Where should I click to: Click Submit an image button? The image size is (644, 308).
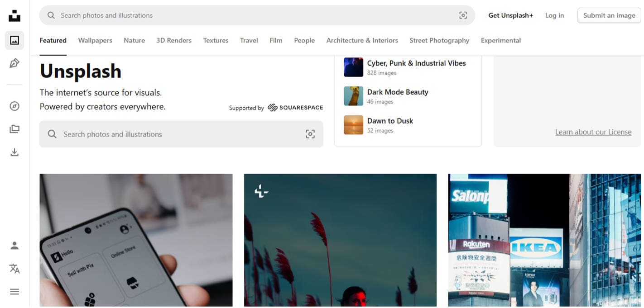pyautogui.click(x=609, y=15)
